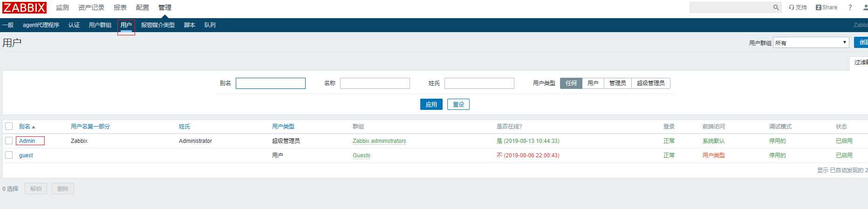Select 任何 user type option

pyautogui.click(x=571, y=83)
